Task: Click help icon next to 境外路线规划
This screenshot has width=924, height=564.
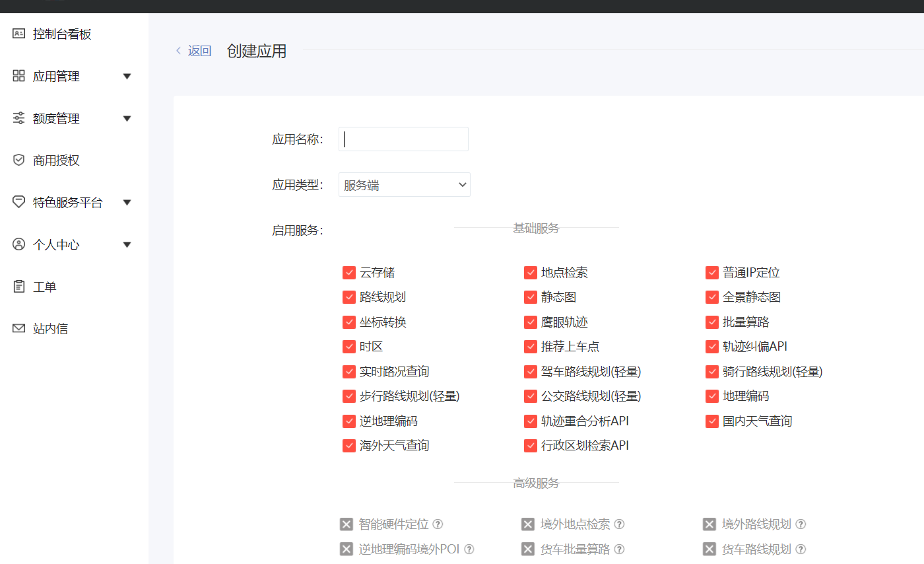Action: pyautogui.click(x=801, y=524)
